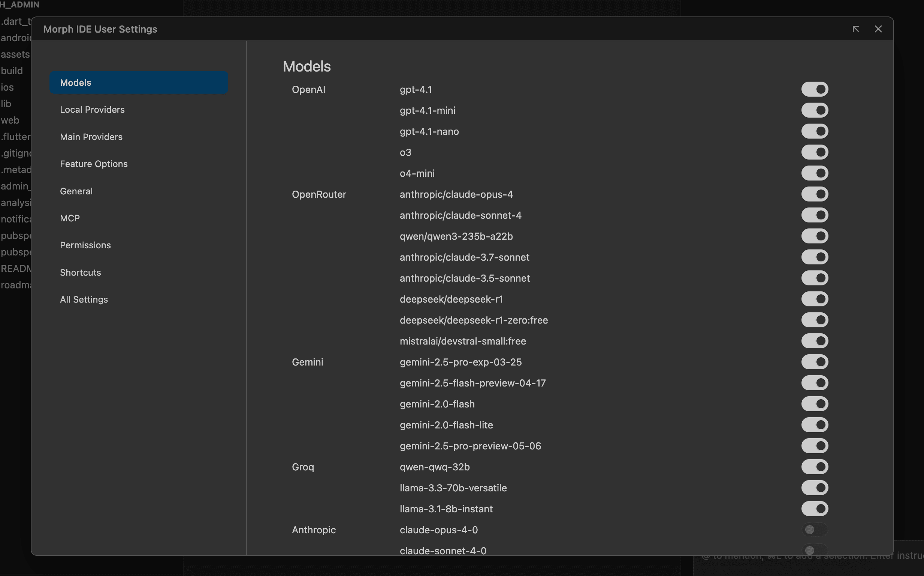Switch to Local Providers section
Screen dimensions: 924x576
click(x=139, y=110)
